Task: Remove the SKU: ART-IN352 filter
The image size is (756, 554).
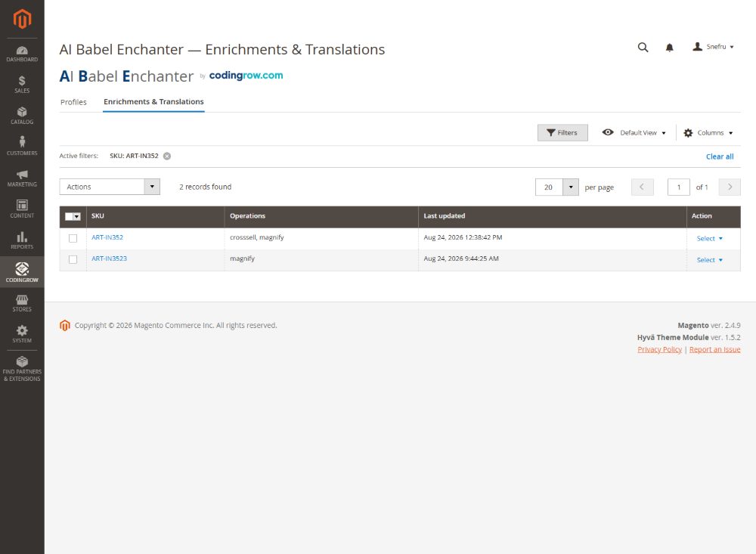Action: coord(167,156)
